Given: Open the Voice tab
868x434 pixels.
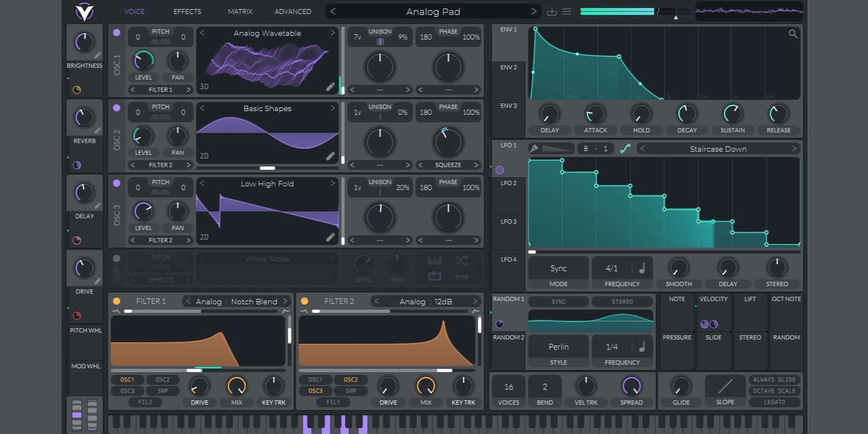Looking at the screenshot, I should coord(134,11).
